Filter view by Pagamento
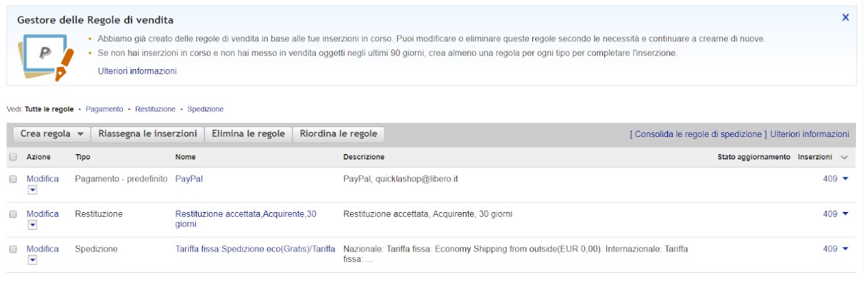This screenshot has width=868, height=282. (x=104, y=109)
